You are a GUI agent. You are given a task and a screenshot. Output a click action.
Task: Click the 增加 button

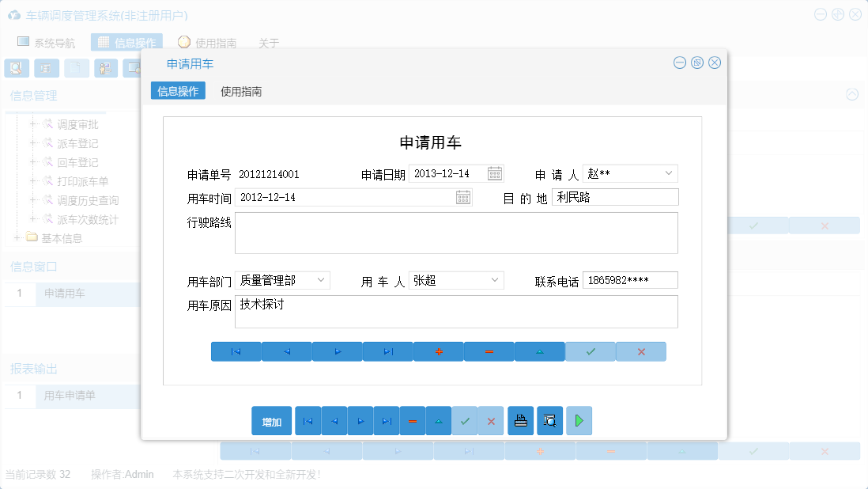(x=271, y=420)
